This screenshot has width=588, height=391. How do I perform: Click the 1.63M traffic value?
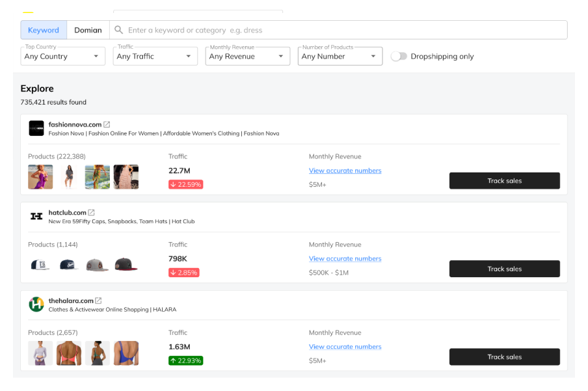click(x=180, y=347)
